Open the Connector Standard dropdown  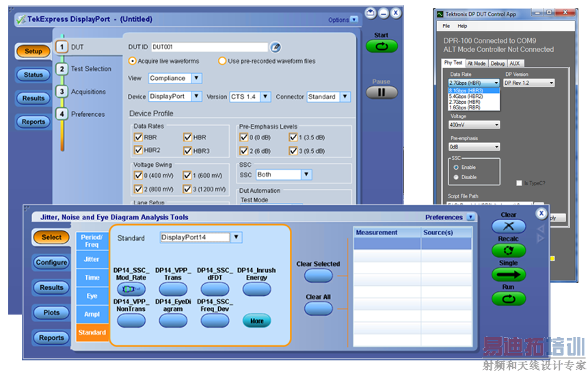345,96
